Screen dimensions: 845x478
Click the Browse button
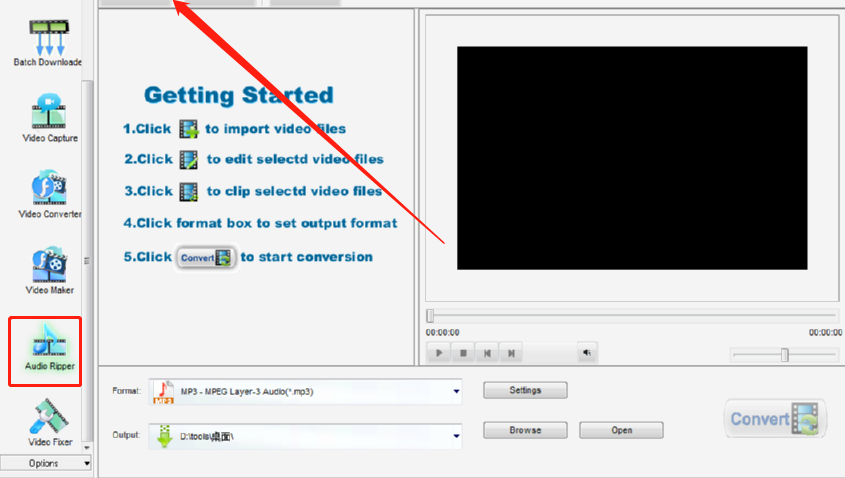525,430
